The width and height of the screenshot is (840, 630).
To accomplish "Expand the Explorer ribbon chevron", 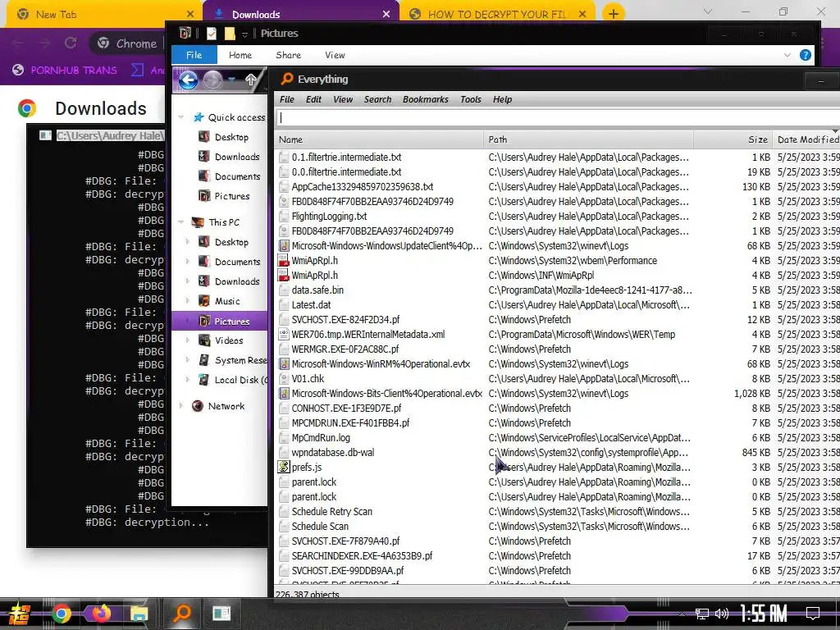I will pos(787,55).
